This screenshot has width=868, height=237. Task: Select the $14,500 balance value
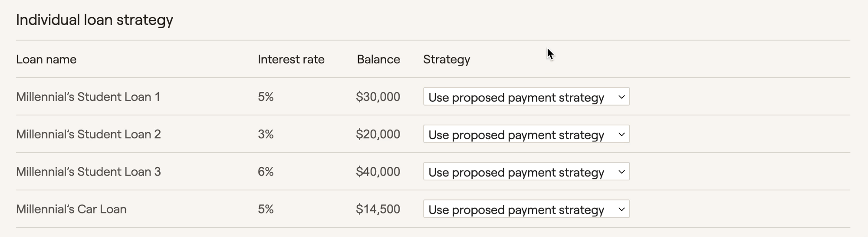[x=378, y=209]
